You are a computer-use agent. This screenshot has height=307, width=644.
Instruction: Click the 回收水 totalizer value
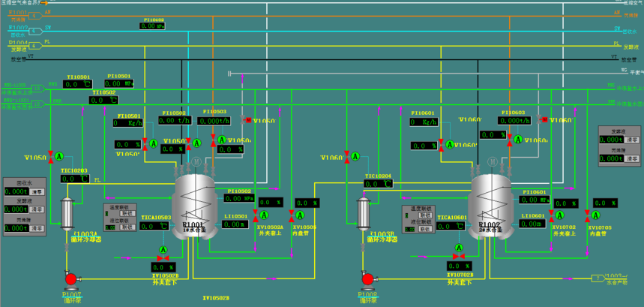coord(16,192)
